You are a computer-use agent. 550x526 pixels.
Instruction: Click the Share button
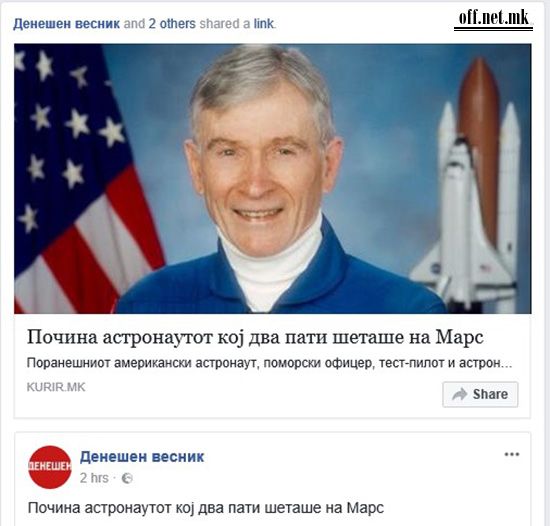[480, 394]
